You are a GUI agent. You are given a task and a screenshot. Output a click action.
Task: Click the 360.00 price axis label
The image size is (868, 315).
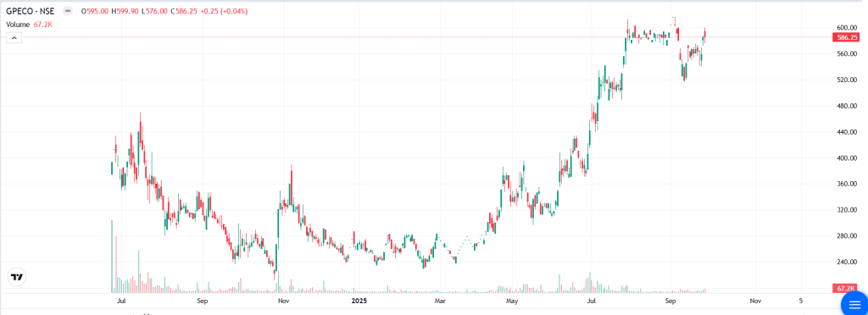847,184
